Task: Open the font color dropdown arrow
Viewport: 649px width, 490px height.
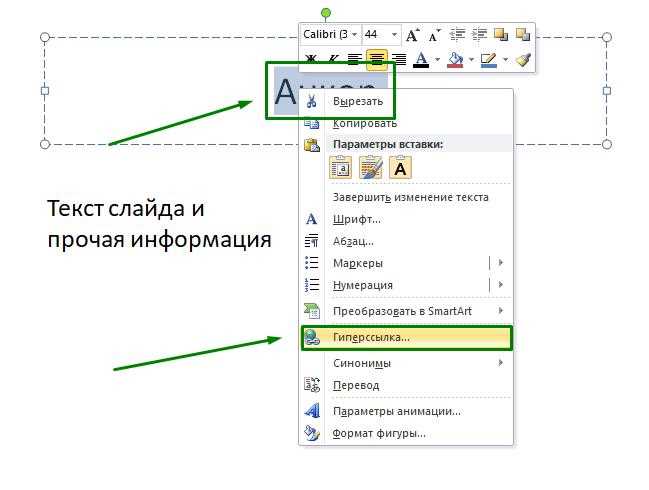Action: click(437, 60)
